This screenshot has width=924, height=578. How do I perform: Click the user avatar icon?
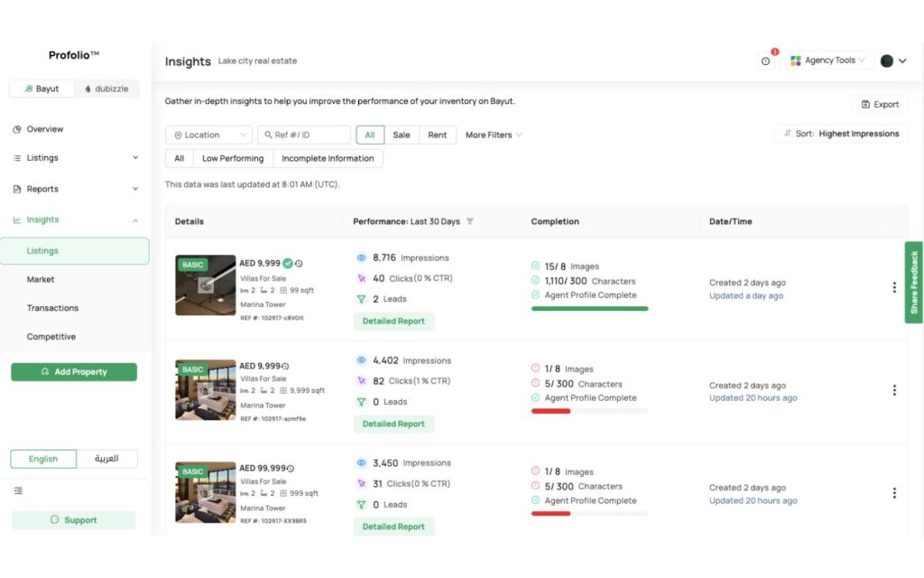tap(886, 61)
